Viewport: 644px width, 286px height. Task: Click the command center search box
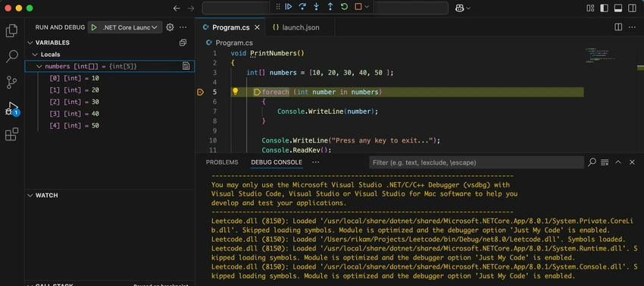[x=325, y=8]
